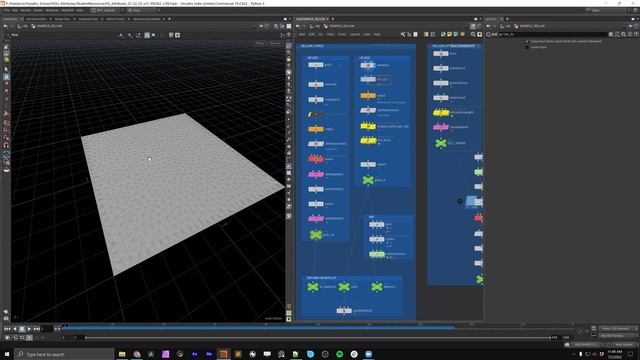Open the desktop selector dropdown

106,10
